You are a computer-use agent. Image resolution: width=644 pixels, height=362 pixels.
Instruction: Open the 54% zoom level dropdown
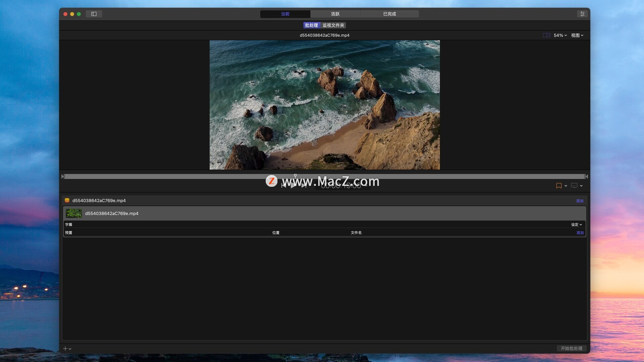pos(560,35)
